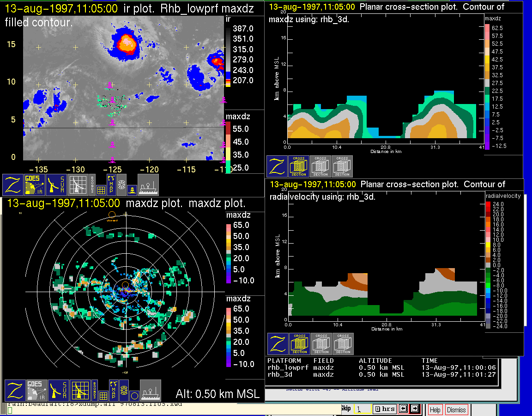The image size is (532, 416).
Task: Click the range rings icon in the bottom maxdz plot toolbar
Action: tap(123, 392)
